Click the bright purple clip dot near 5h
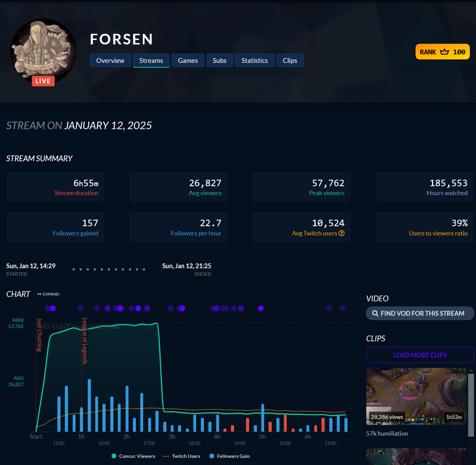The width and height of the screenshot is (476, 465). (x=261, y=309)
